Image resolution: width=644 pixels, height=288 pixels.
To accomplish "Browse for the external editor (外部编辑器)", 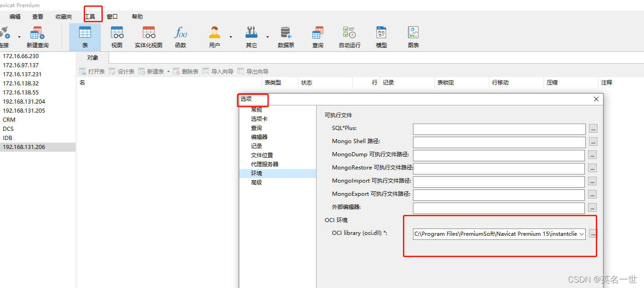I will pyautogui.click(x=592, y=208).
